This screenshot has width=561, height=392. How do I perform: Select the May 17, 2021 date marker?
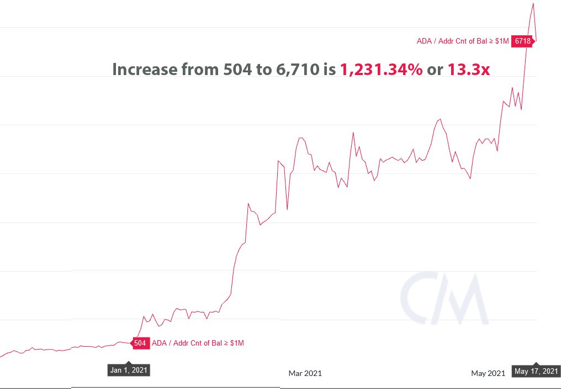pyautogui.click(x=536, y=371)
